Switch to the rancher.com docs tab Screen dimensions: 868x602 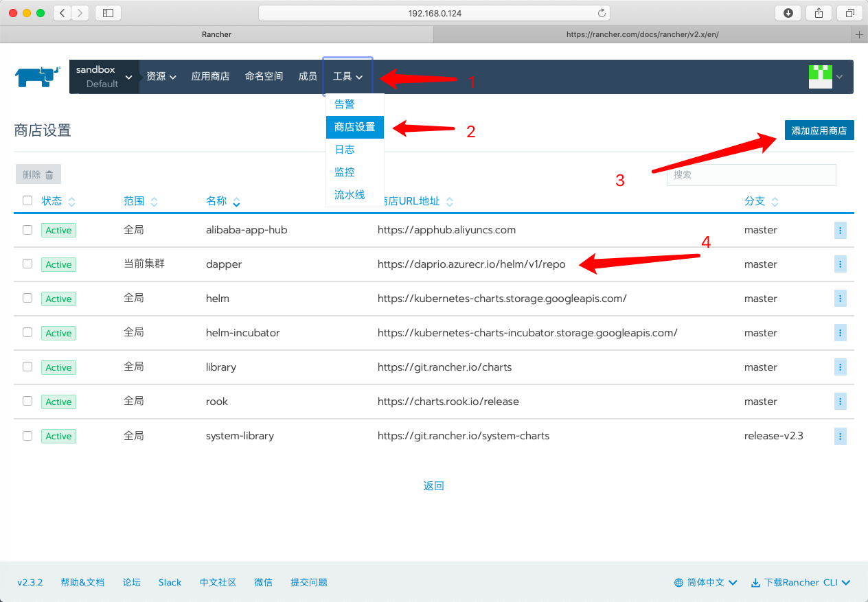pyautogui.click(x=643, y=34)
